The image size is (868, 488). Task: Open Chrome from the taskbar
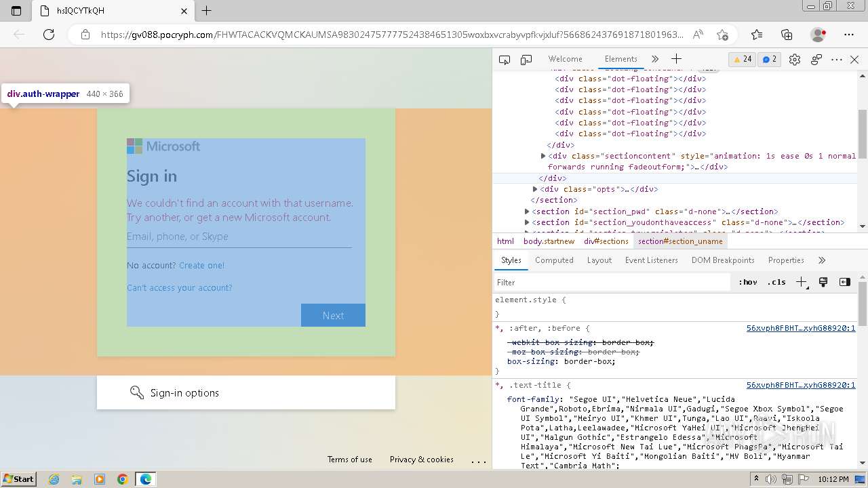[122, 479]
